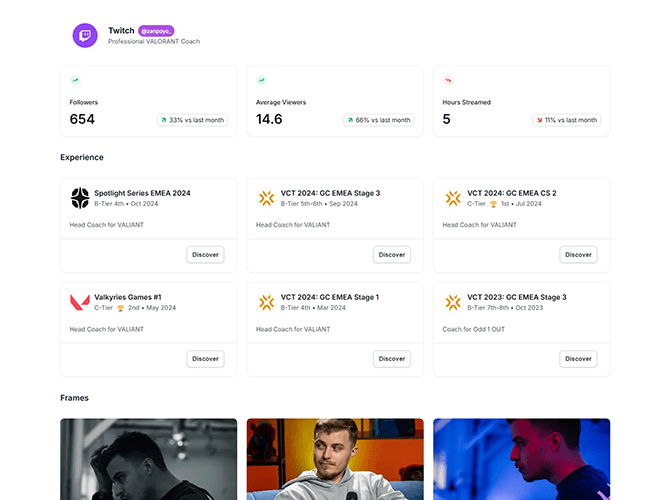Screen dimensions: 667x500
Task: Open the @zanpoyo username tag
Action: 156,31
